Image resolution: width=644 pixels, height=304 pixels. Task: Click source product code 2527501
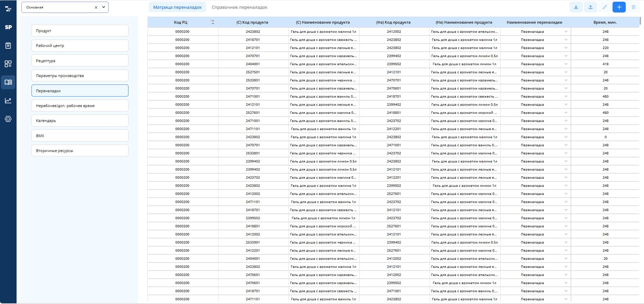coord(253,72)
